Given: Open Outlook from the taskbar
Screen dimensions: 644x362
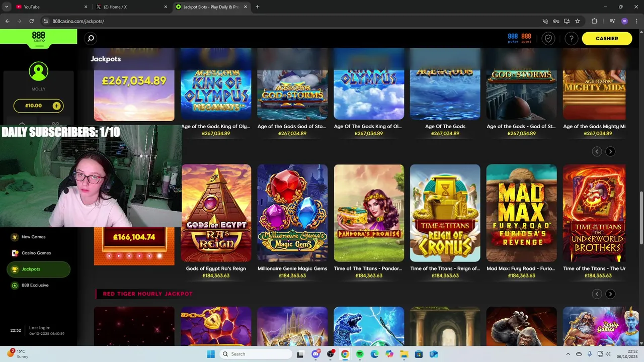Looking at the screenshot, I should 433,354.
